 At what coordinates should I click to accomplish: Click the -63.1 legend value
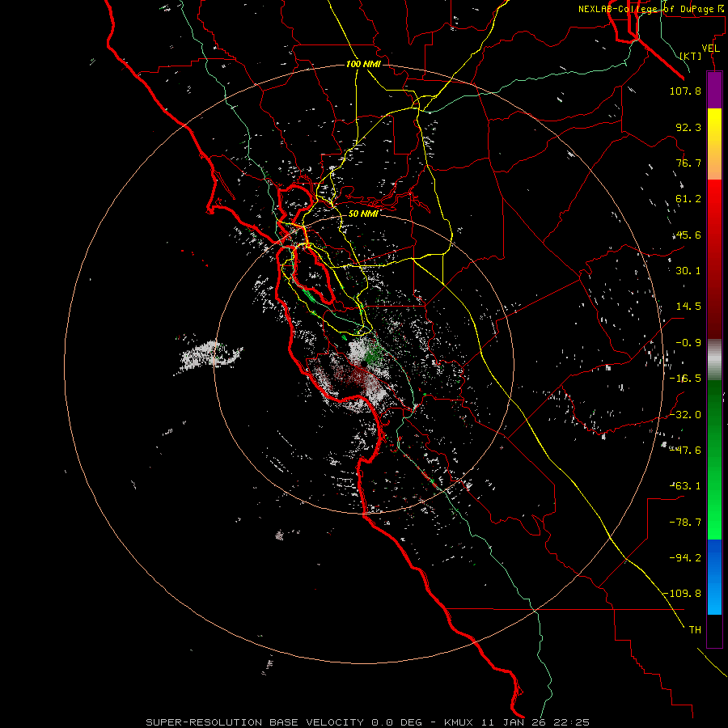tap(685, 486)
